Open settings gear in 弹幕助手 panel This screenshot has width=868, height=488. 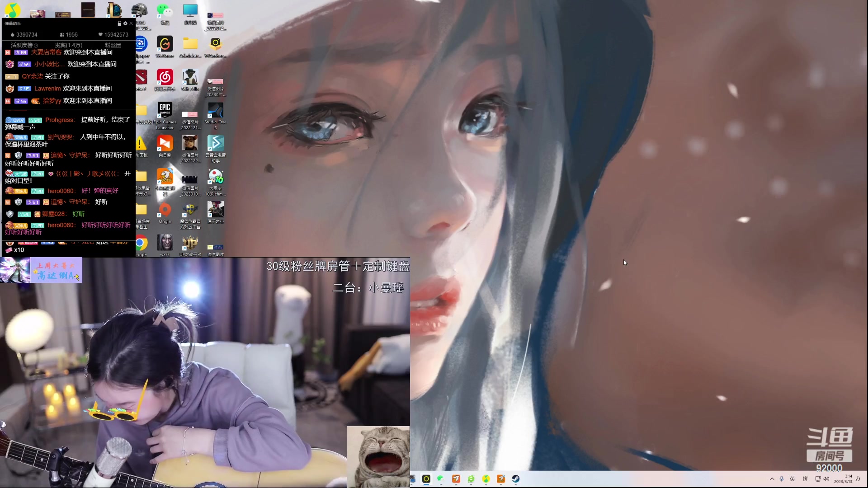tap(125, 23)
